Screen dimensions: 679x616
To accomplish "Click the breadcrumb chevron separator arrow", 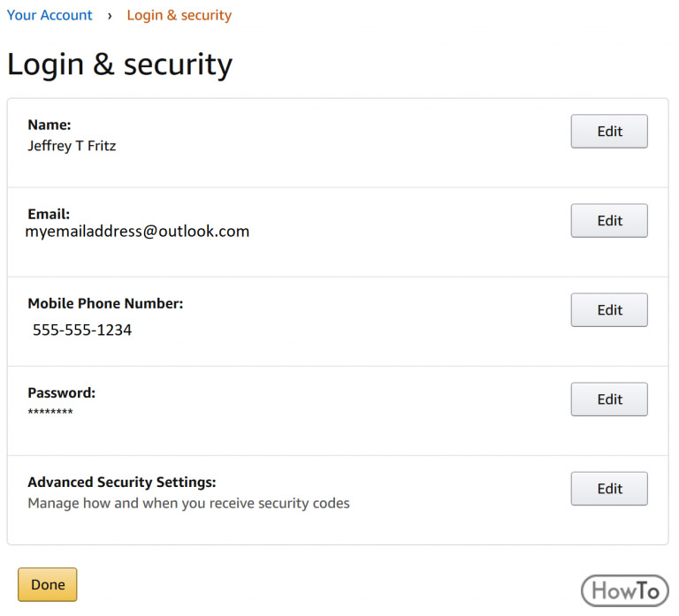I will (x=110, y=16).
